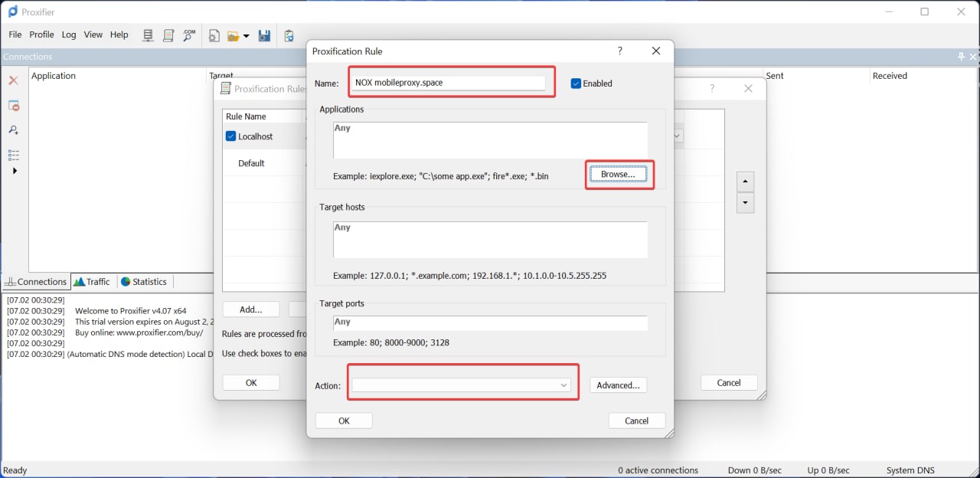Click help question mark in Proxification Rules window
The image size is (980, 478).
click(x=712, y=88)
